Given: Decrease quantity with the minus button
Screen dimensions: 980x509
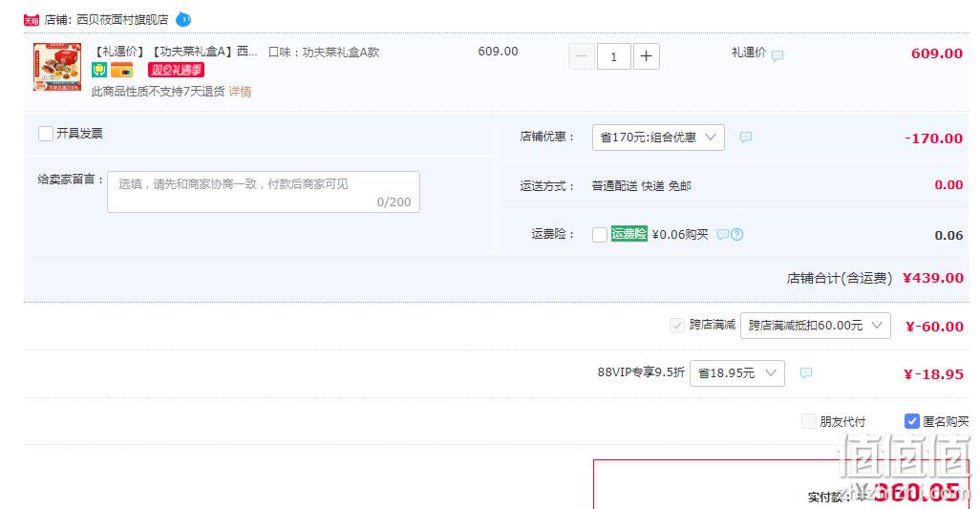Looking at the screenshot, I should (x=582, y=57).
